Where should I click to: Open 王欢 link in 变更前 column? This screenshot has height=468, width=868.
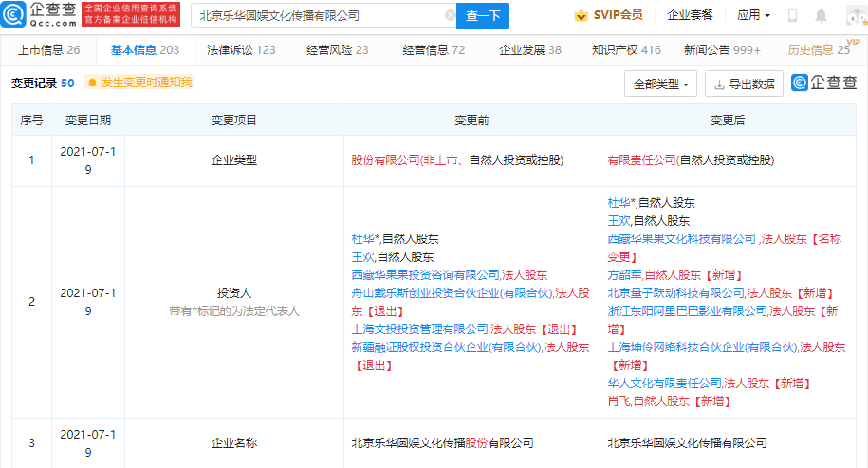pos(362,257)
